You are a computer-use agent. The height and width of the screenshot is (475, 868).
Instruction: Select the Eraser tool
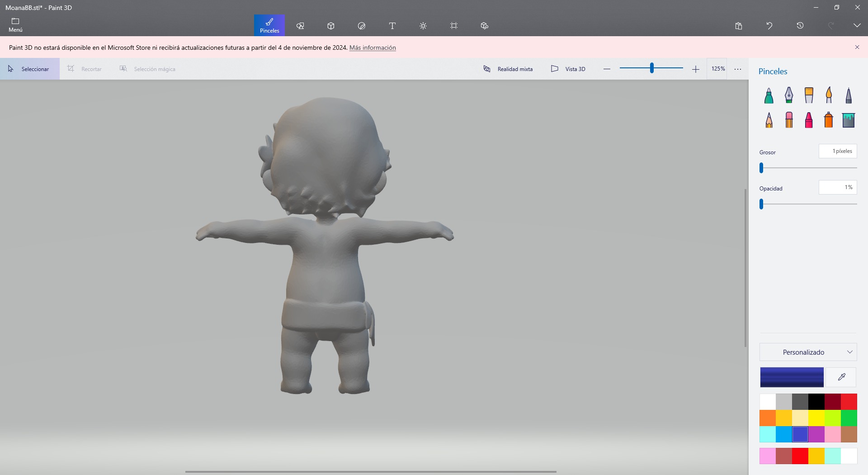789,120
